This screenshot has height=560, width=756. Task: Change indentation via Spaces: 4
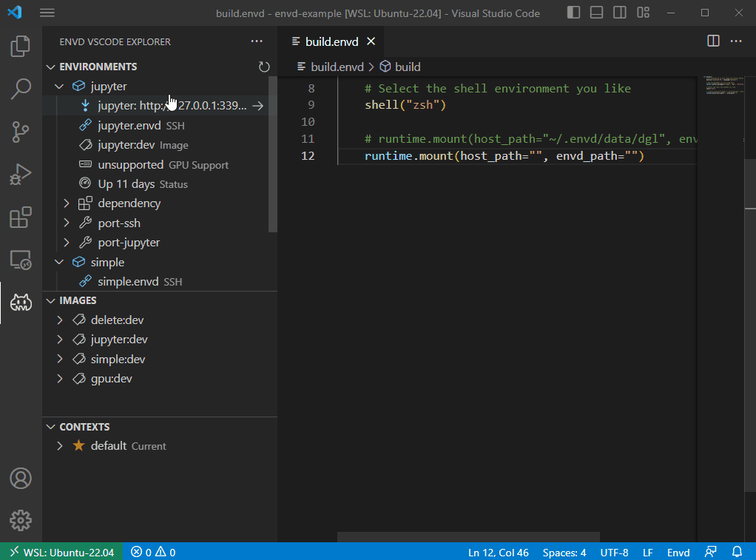564,553
